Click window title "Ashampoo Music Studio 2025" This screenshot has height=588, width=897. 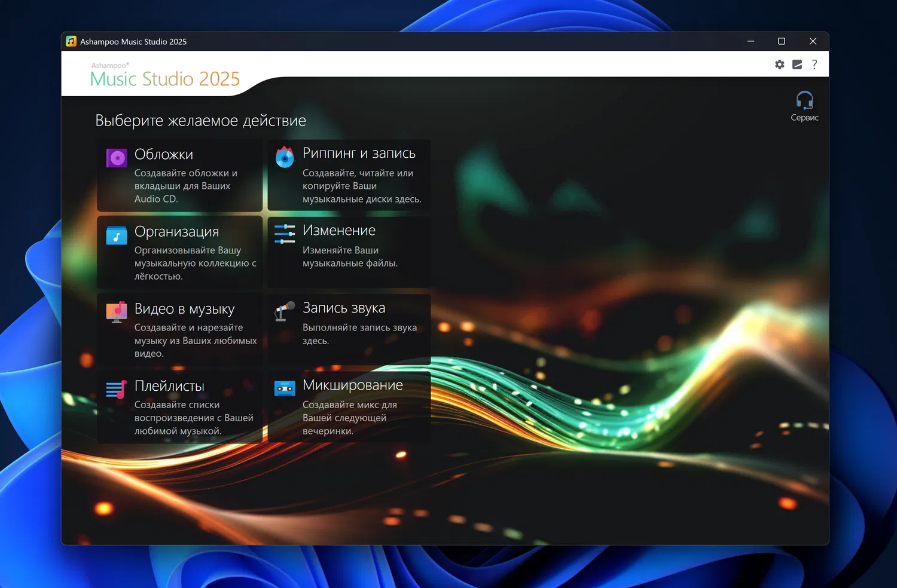click(x=133, y=42)
